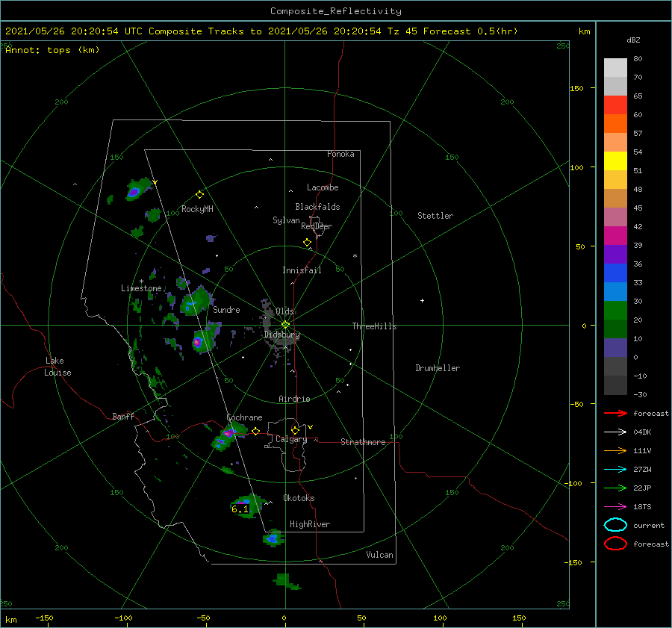
Task: Pick the top light gray 80 dBZ swatch
Action: [615, 68]
